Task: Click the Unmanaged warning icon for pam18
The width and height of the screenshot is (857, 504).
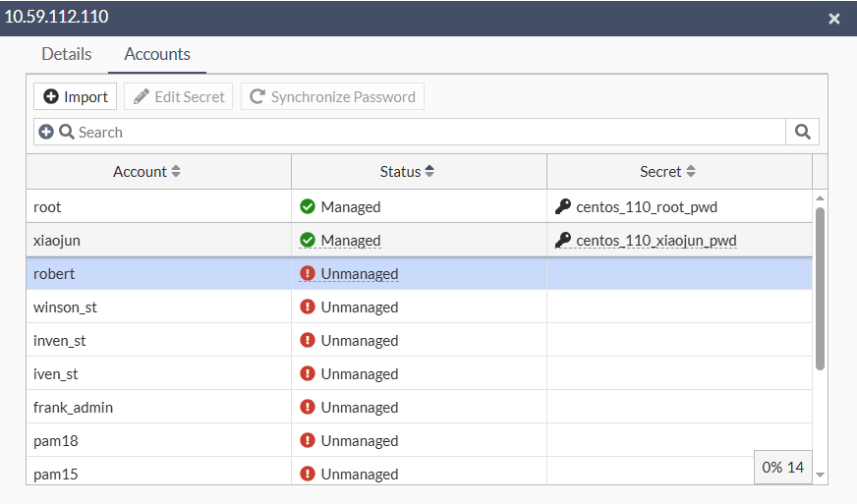Action: click(308, 440)
